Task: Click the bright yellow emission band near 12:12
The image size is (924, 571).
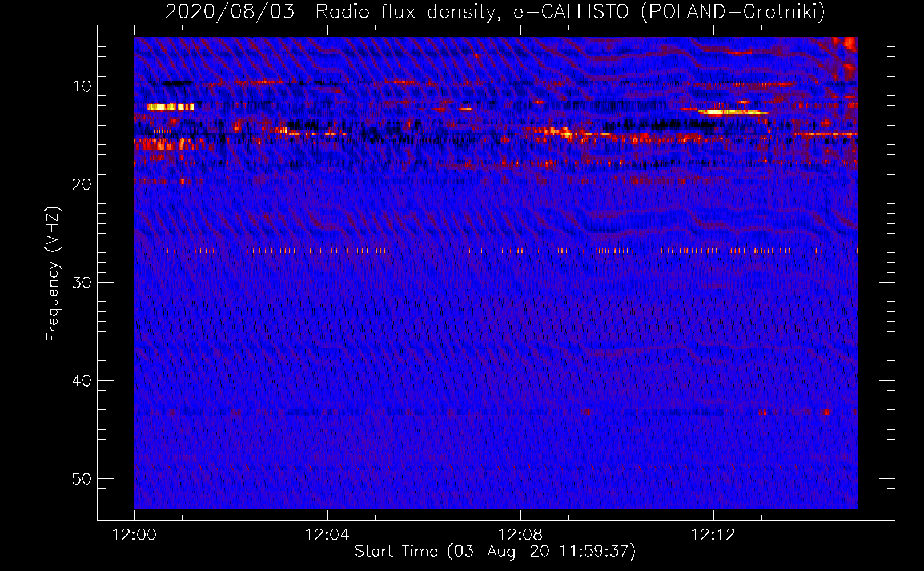Action: click(733, 112)
